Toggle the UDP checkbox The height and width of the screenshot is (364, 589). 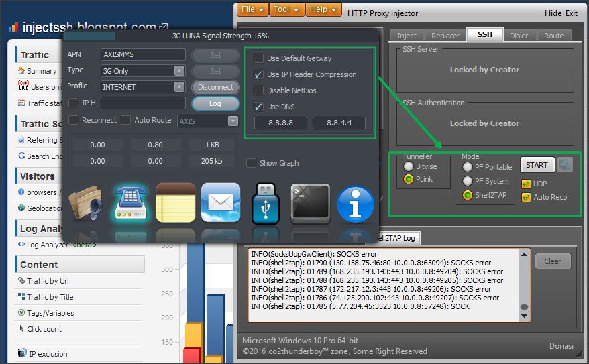[526, 184]
